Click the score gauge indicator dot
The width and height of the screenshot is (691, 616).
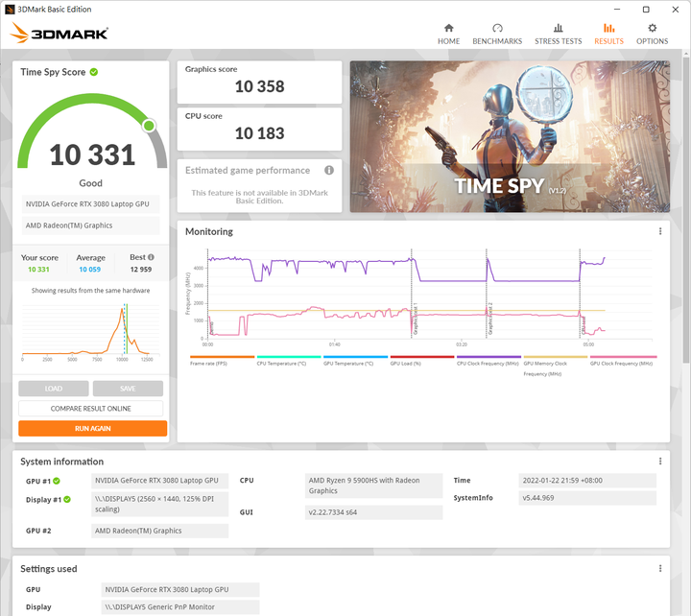pyautogui.click(x=149, y=126)
